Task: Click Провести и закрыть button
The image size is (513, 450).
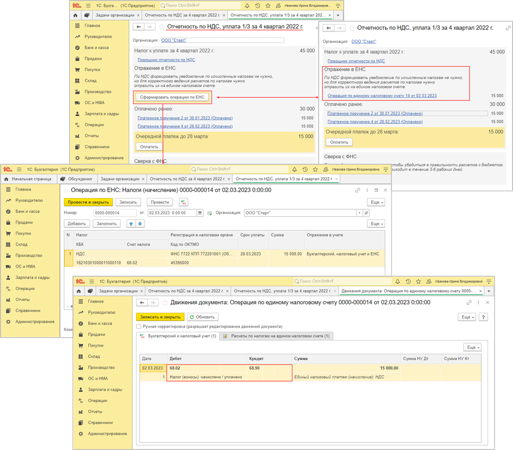Action: pyautogui.click(x=88, y=202)
